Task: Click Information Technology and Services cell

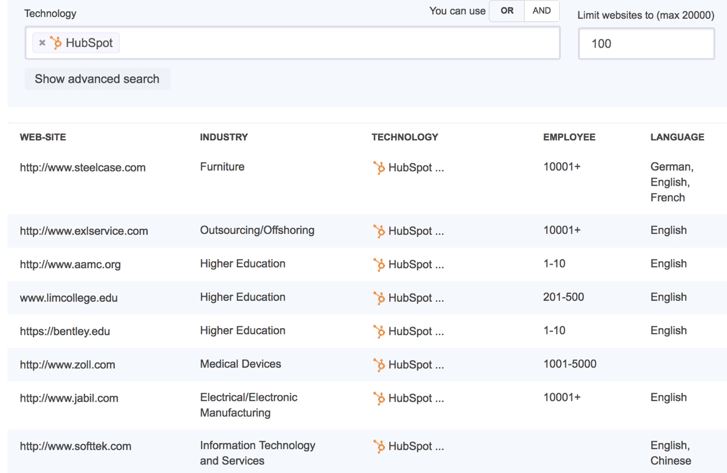Action: 258,453
